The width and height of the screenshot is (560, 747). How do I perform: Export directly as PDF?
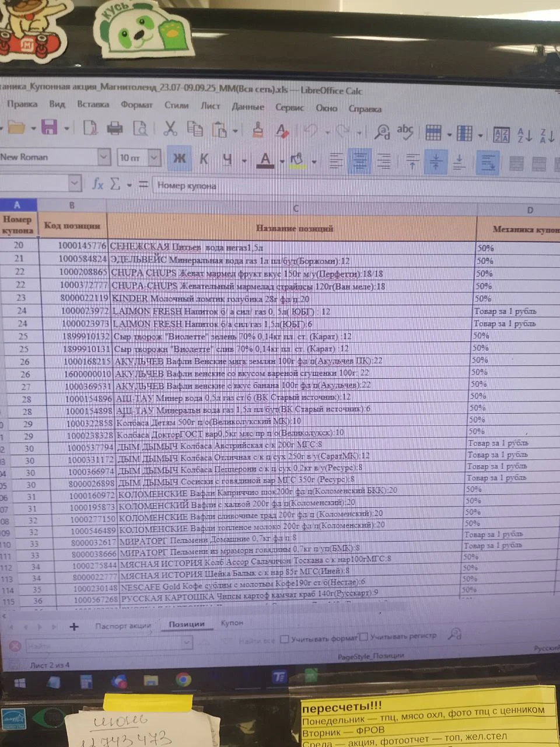(x=90, y=128)
